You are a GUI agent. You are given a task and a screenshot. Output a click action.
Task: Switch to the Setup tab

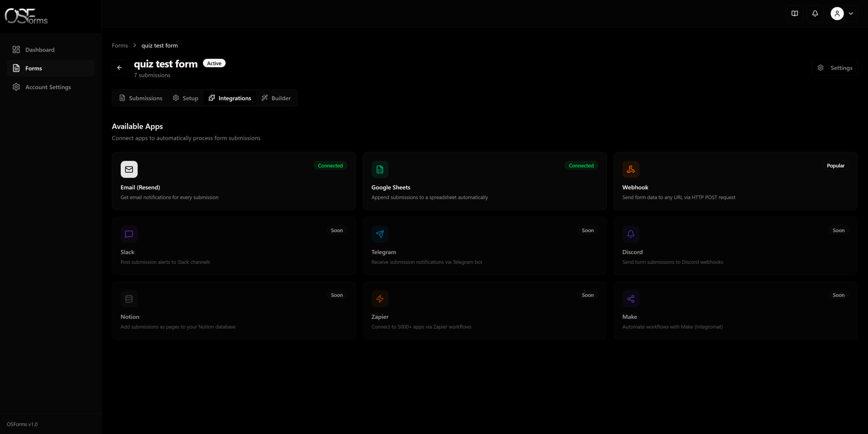pos(185,98)
